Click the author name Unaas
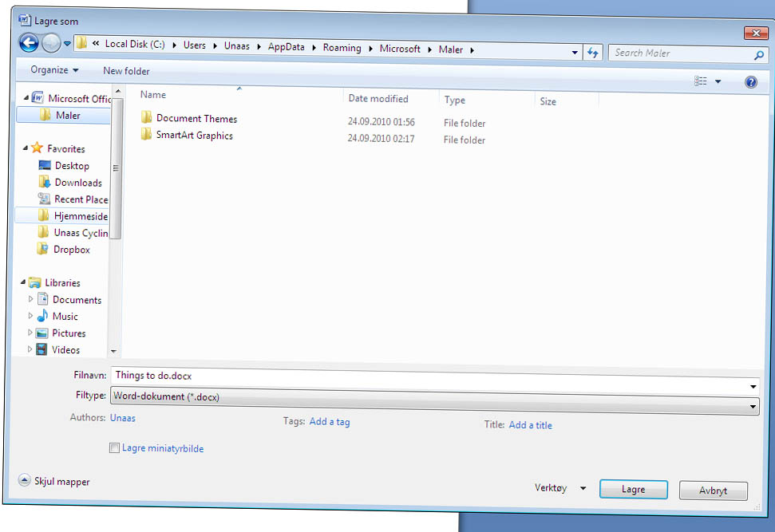Viewport: 775px width, 532px height. point(123,418)
